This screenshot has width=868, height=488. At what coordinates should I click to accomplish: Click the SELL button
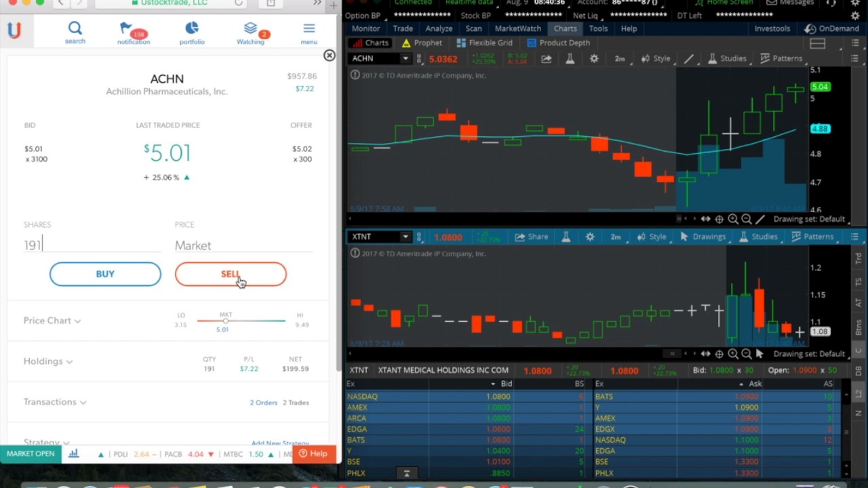231,274
